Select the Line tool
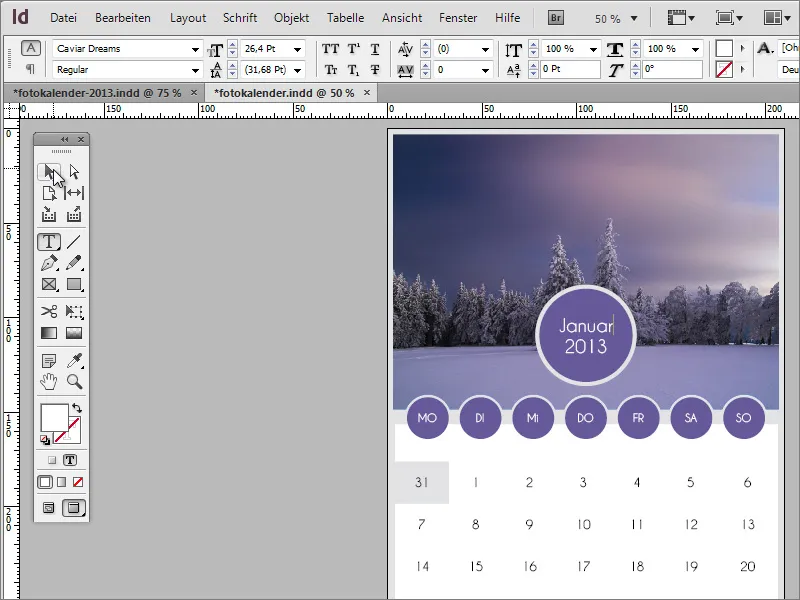 click(74, 242)
